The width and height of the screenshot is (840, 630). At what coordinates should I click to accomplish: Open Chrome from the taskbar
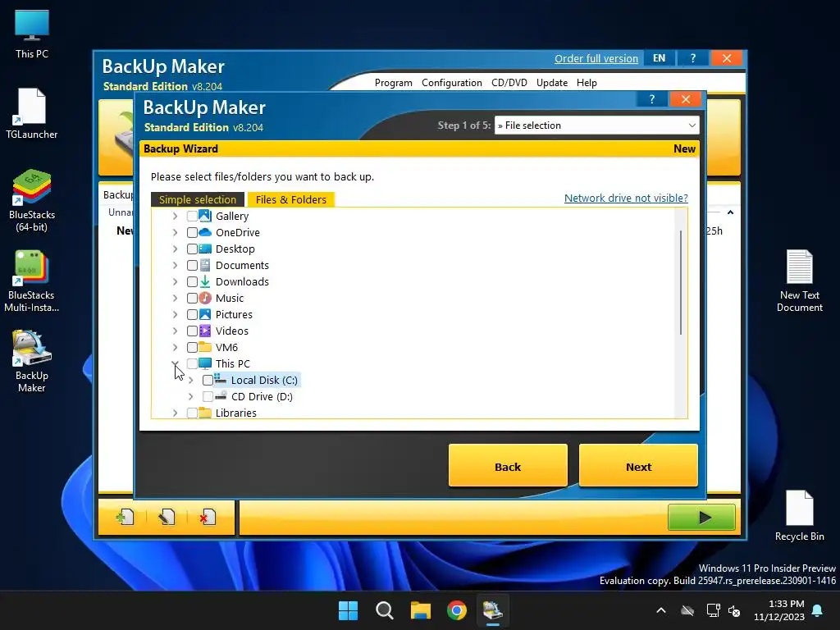tap(457, 610)
